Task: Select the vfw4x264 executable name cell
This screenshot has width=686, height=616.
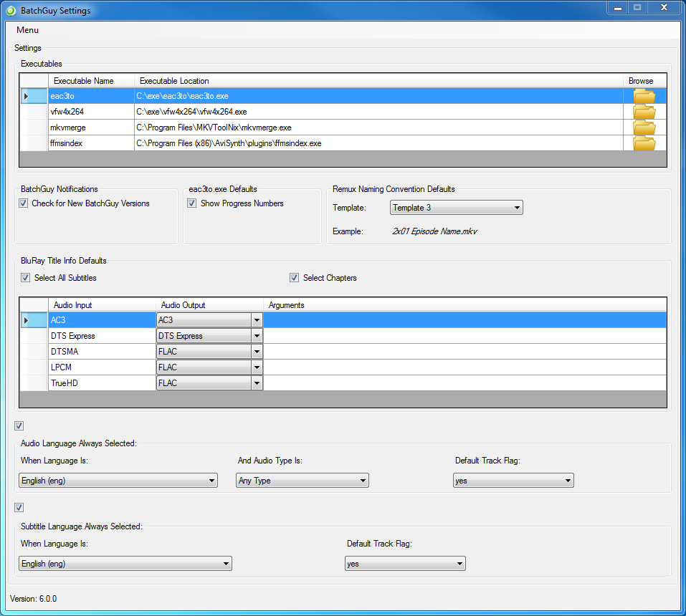Action: 91,112
